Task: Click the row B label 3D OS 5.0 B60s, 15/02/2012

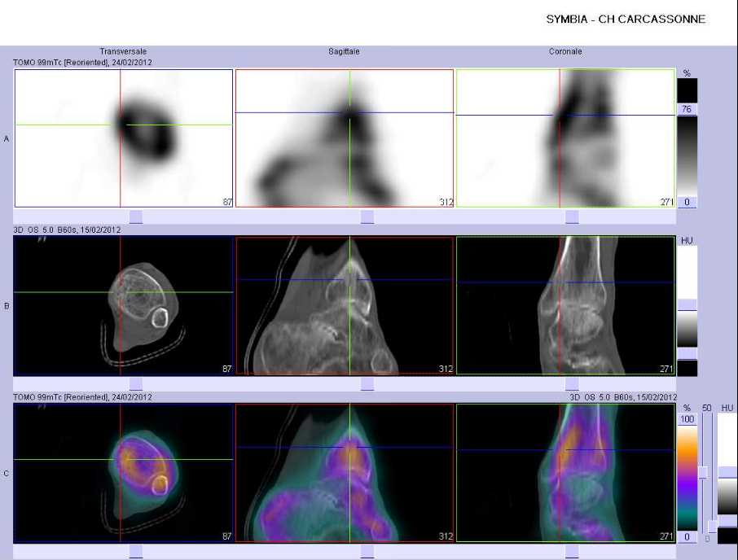Action: coord(67,230)
